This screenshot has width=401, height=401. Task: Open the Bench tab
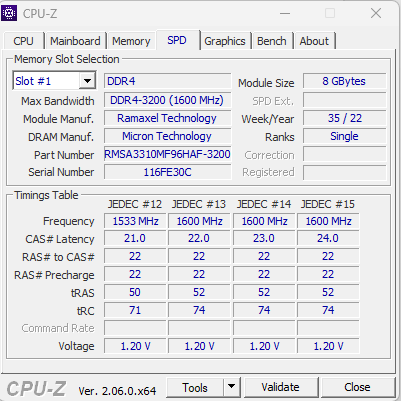pyautogui.click(x=272, y=41)
